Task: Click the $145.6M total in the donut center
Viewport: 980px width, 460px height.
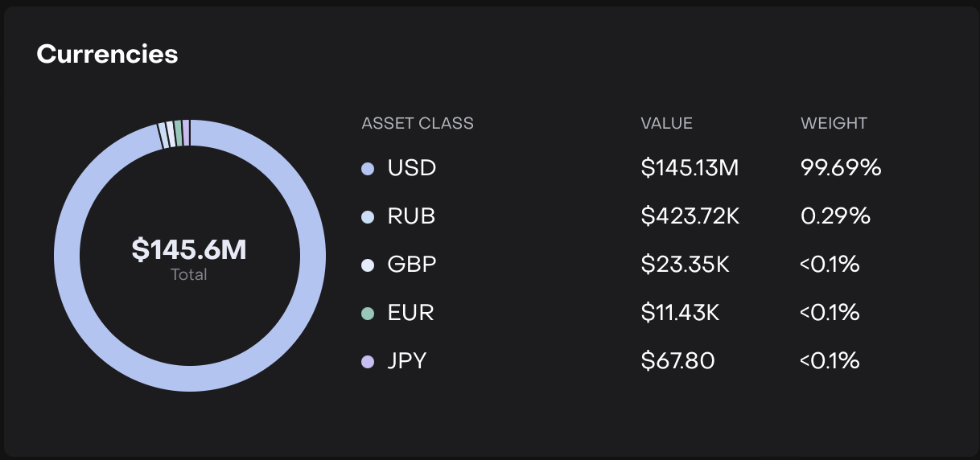Action: point(189,250)
